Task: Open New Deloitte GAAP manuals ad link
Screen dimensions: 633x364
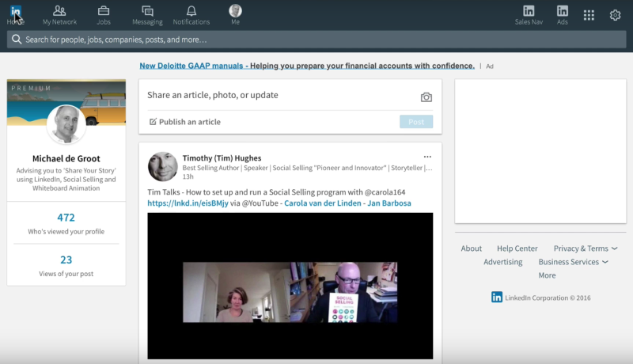Action: 307,66
